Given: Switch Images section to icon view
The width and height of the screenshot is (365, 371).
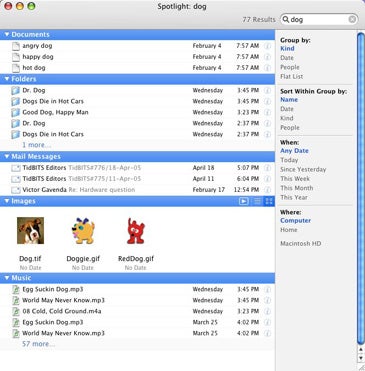Looking at the screenshot, I should pyautogui.click(x=269, y=201).
